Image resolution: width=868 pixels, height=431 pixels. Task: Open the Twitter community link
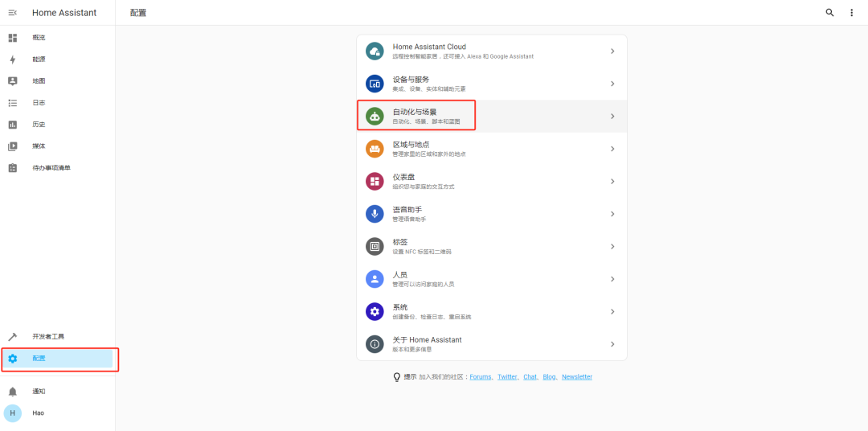(x=507, y=376)
